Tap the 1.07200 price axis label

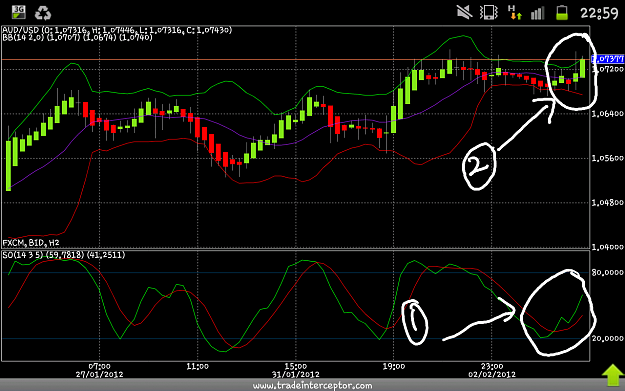(608, 69)
